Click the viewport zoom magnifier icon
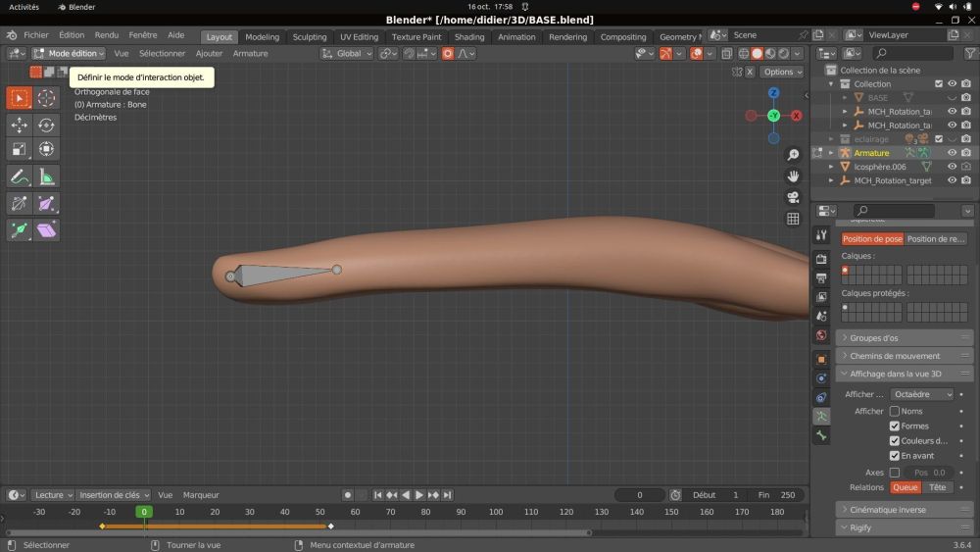Viewport: 980px width, 552px height. (x=793, y=155)
